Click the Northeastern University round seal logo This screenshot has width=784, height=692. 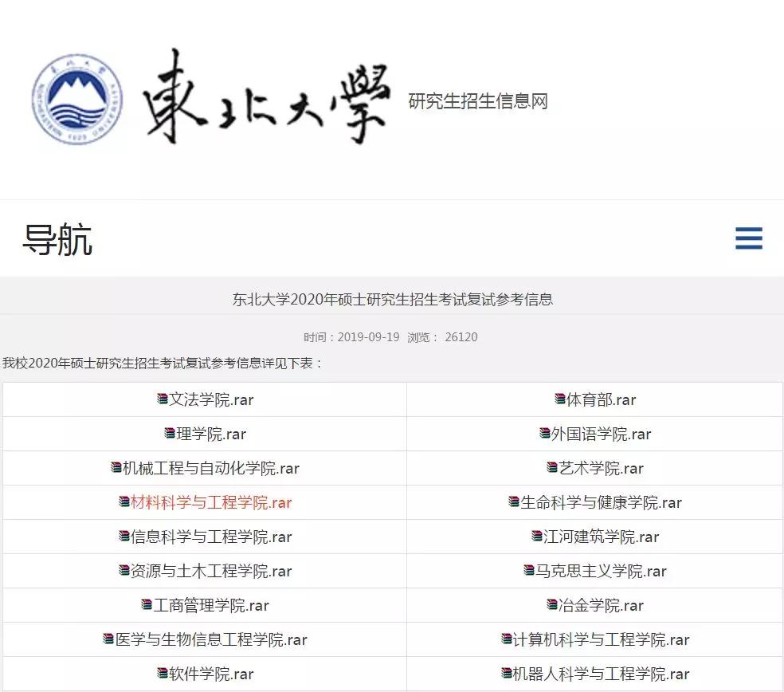pyautogui.click(x=76, y=99)
